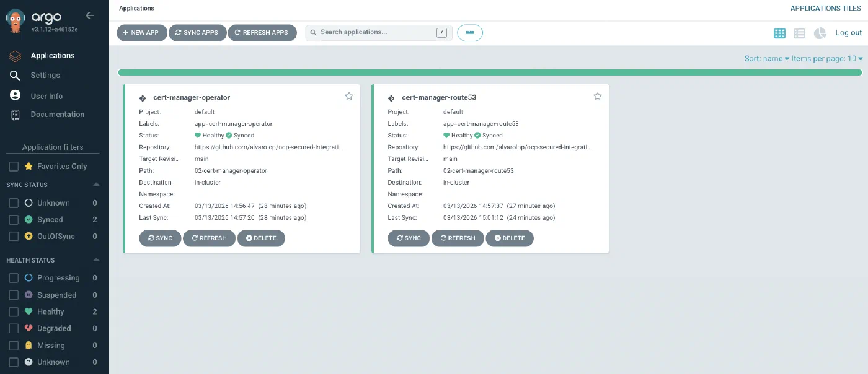Click the Applications layers icon in sidebar
Viewport: 868px width, 374px height.
click(15, 56)
